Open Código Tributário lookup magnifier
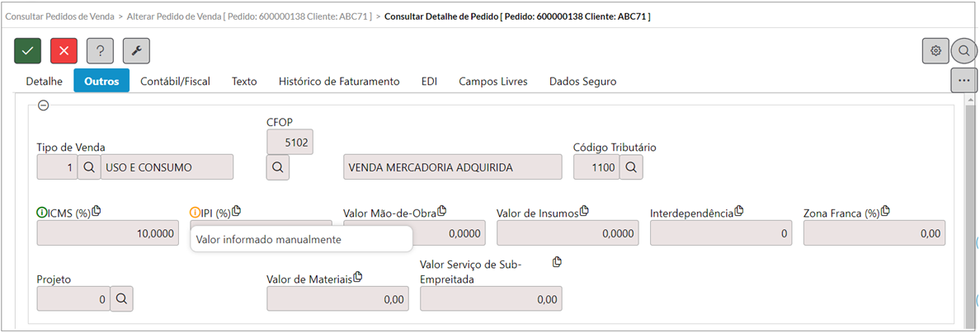Screen dimensions: 980x333 click(631, 167)
